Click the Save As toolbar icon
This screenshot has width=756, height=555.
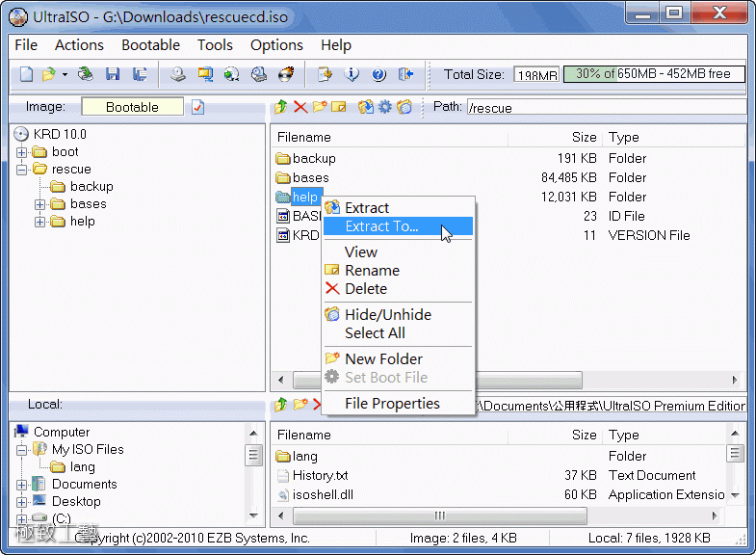coord(140,74)
